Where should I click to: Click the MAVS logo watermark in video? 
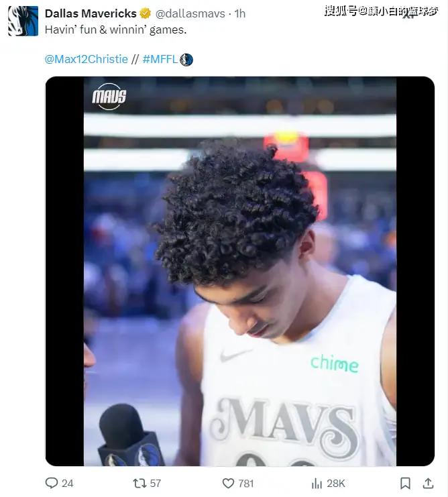[x=109, y=97]
